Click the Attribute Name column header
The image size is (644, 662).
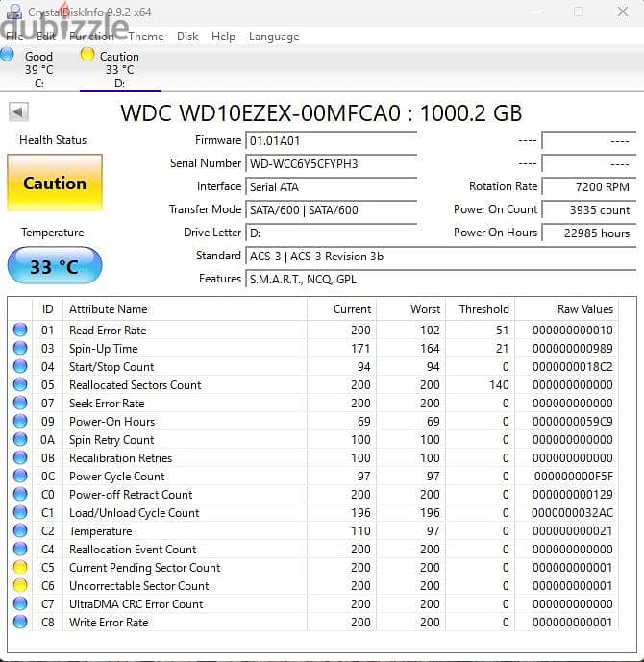click(x=185, y=309)
